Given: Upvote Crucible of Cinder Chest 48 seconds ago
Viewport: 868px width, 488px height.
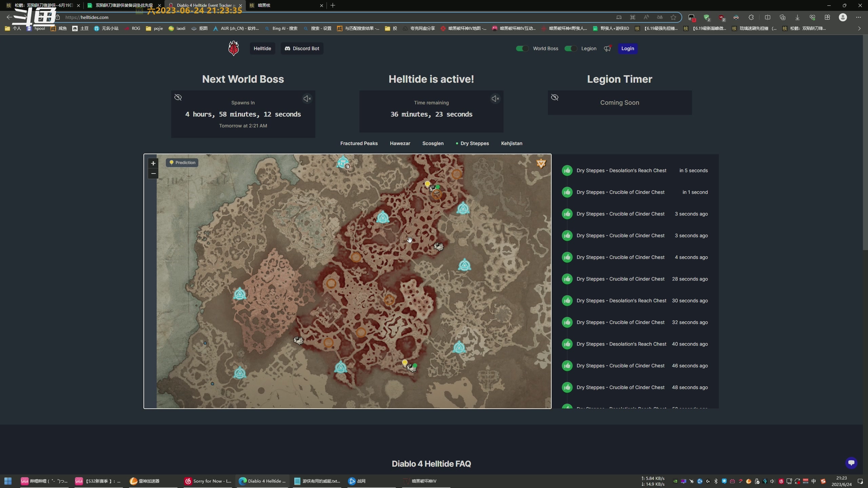Looking at the screenshot, I should pyautogui.click(x=567, y=387).
